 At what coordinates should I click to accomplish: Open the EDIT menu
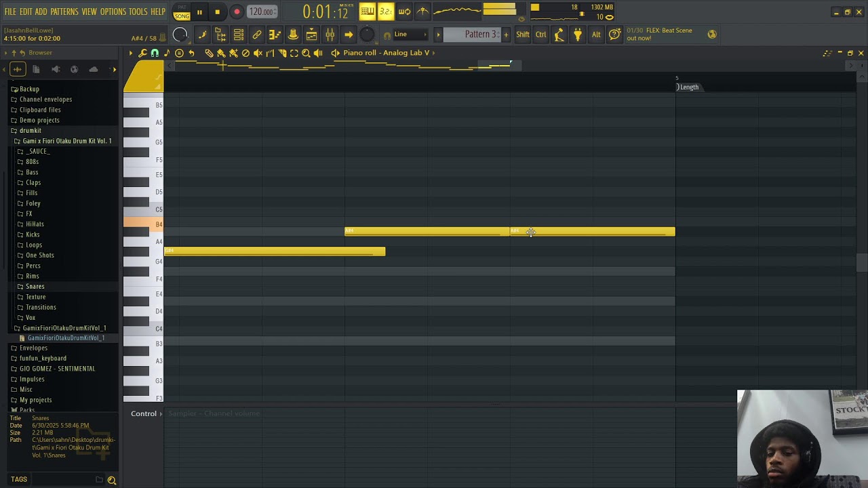[x=26, y=12]
